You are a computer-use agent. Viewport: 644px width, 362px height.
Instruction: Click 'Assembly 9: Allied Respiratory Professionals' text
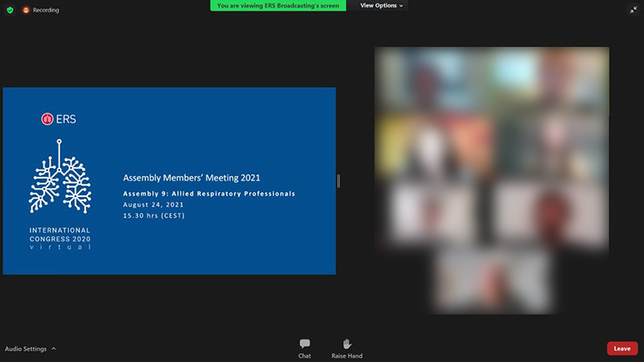point(209,194)
